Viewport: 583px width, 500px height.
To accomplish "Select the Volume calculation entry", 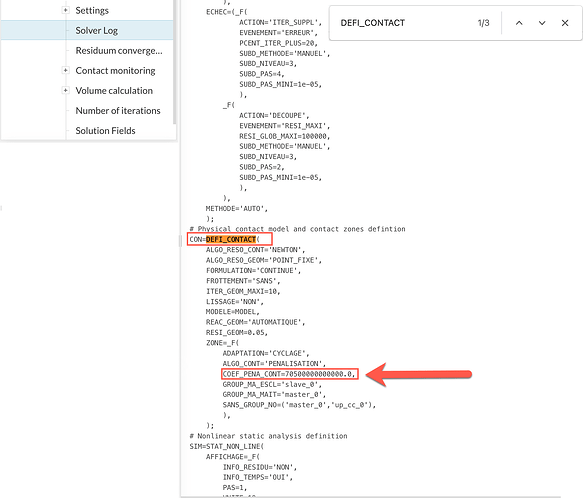I will [114, 91].
